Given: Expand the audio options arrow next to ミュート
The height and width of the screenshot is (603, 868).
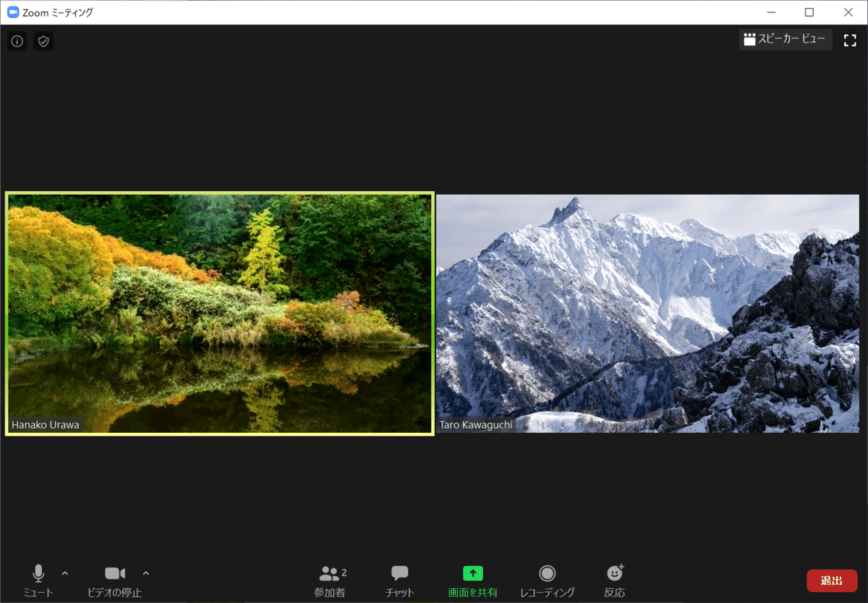Looking at the screenshot, I should coord(65,573).
